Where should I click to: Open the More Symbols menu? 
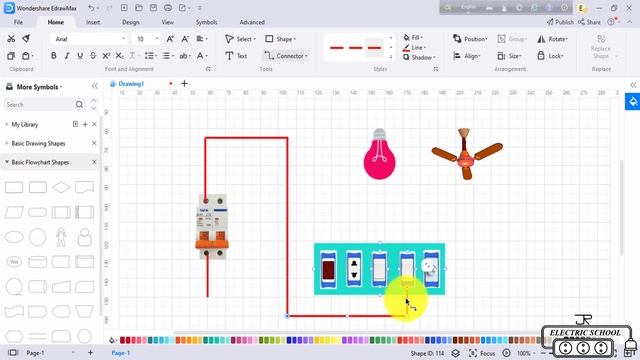[34, 87]
